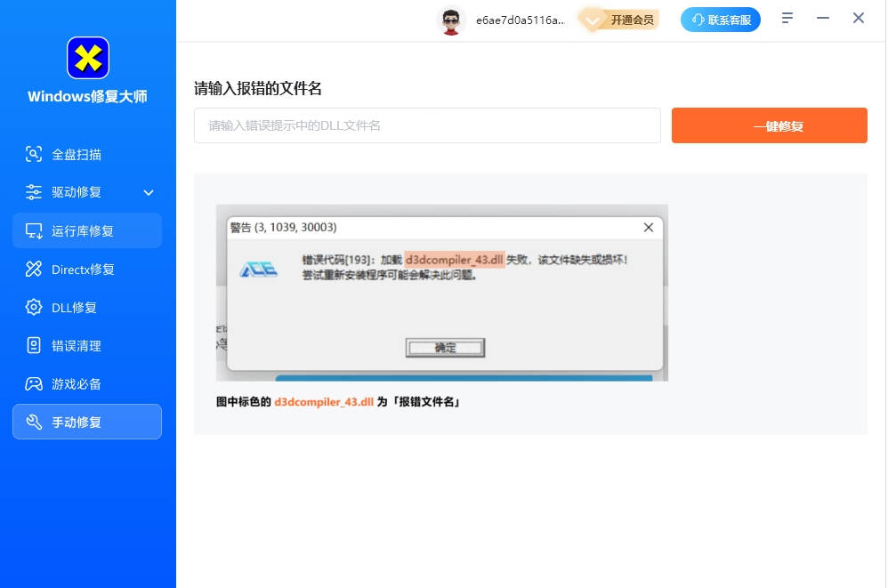Click the Directx修复 icon in sidebar
Image resolution: width=888 pixels, height=588 pixels.
tap(34, 269)
